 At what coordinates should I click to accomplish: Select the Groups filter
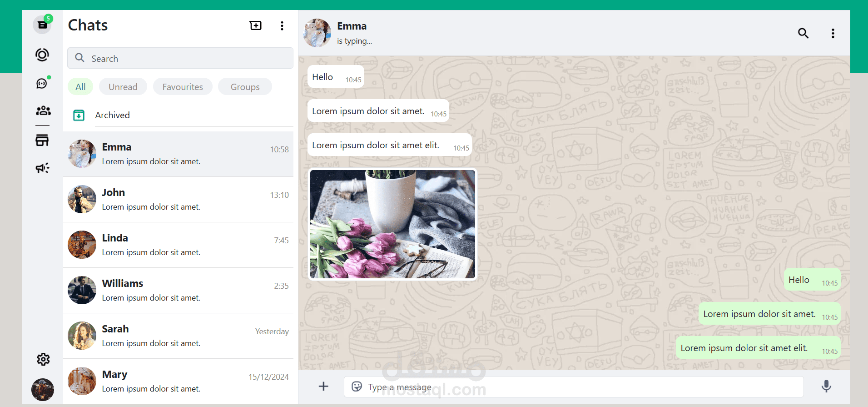245,87
